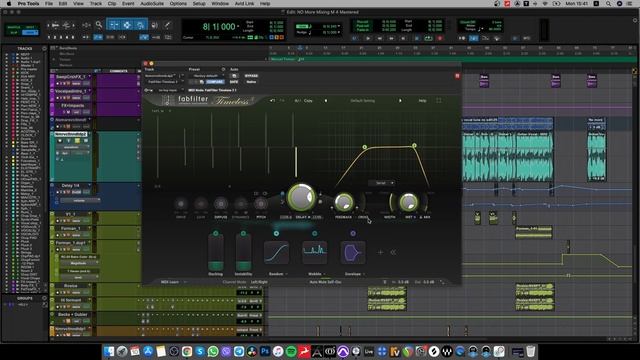The image size is (640, 360).
Task: Toggle the COMPARE button in plugin header
Action: tap(215, 82)
